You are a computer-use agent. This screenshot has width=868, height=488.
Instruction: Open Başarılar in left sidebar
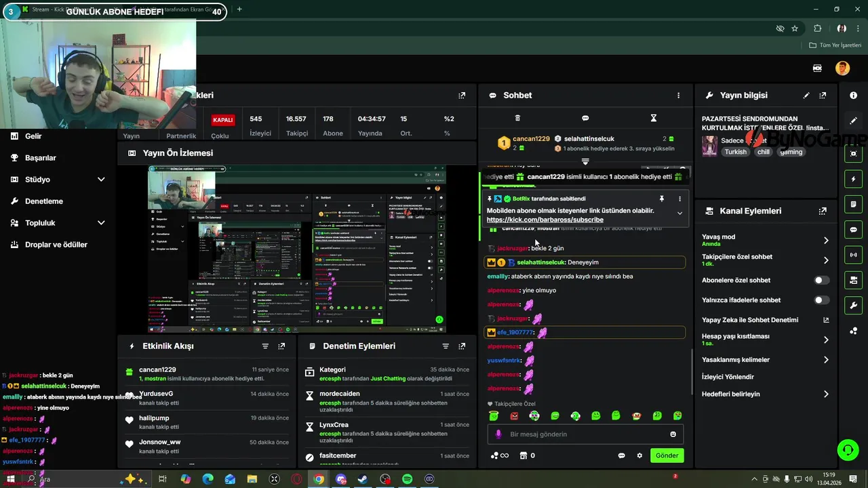[41, 158]
